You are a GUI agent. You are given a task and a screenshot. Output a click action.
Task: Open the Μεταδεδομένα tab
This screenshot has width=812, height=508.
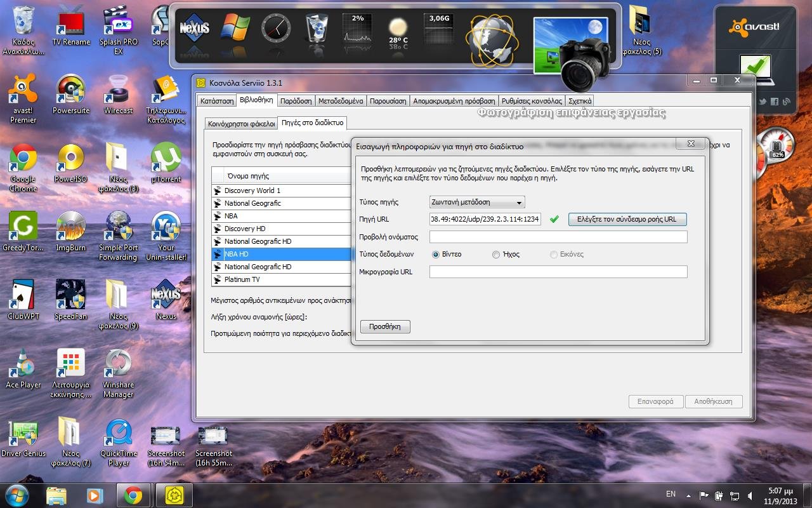341,101
